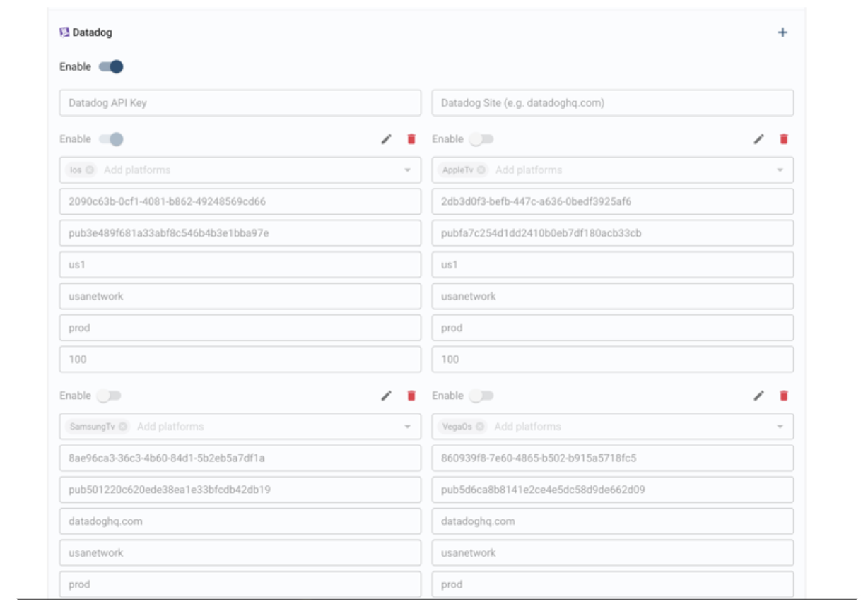
Task: Click the pub3e489f client token field
Action: 240,233
